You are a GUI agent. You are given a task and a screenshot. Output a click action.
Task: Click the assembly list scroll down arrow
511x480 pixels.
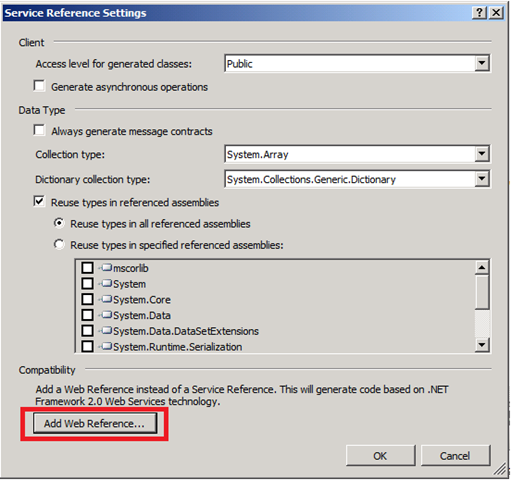coord(482,345)
